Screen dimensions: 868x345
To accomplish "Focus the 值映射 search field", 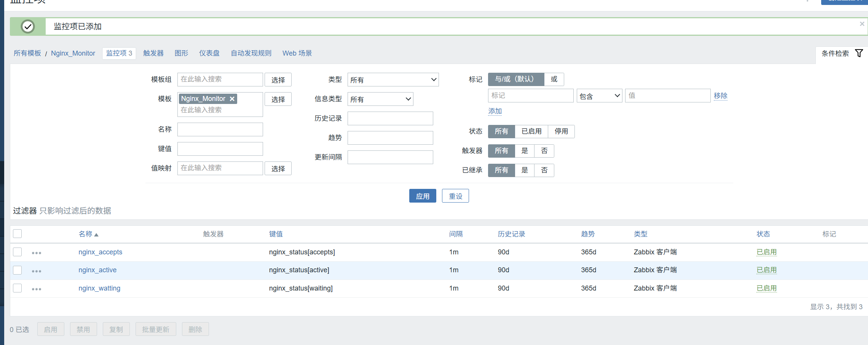I will point(220,168).
